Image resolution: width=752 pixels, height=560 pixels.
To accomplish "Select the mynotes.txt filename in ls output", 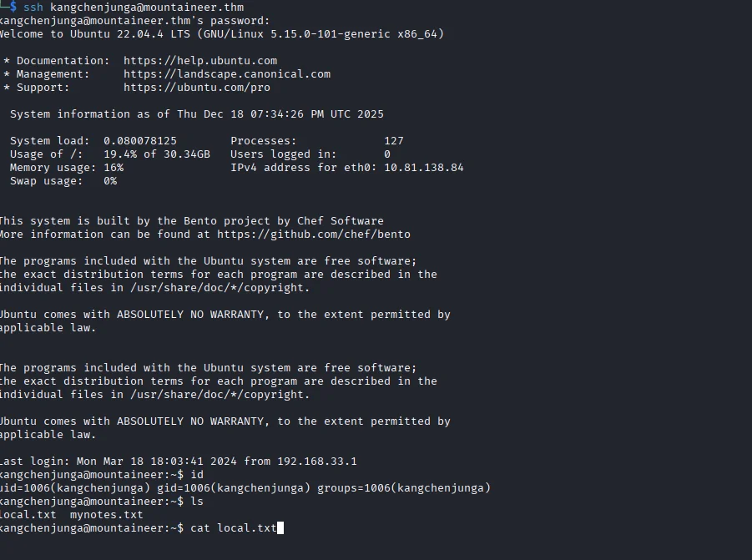I will 107,515.
